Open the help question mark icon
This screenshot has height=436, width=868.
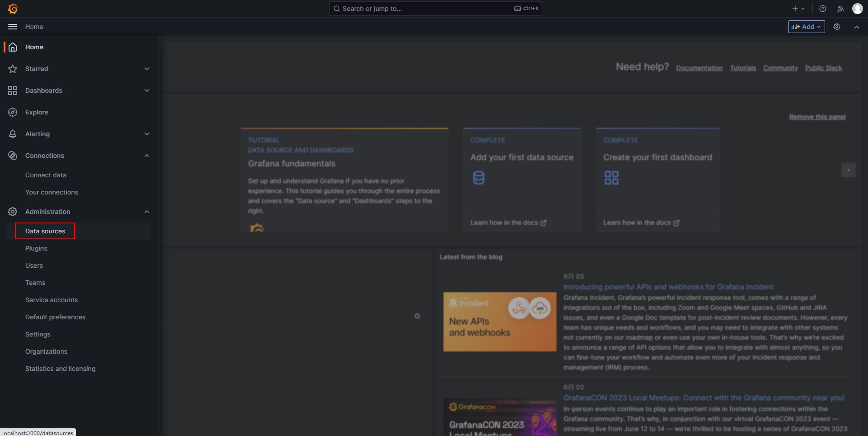[x=823, y=9]
